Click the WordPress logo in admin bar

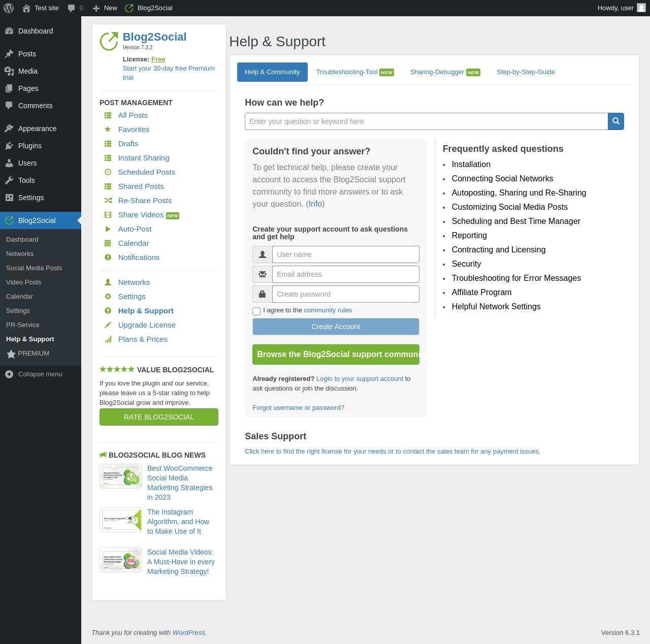coord(9,8)
